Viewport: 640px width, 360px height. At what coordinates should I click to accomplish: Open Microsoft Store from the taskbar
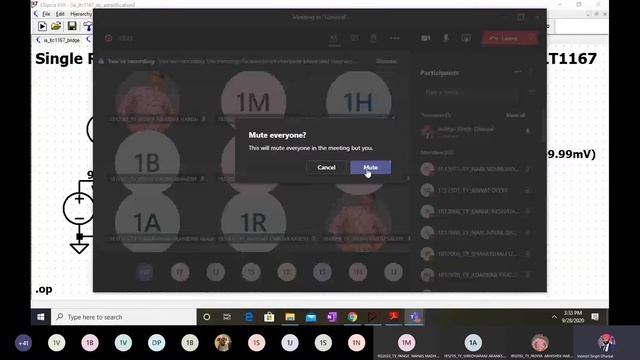tap(269, 317)
